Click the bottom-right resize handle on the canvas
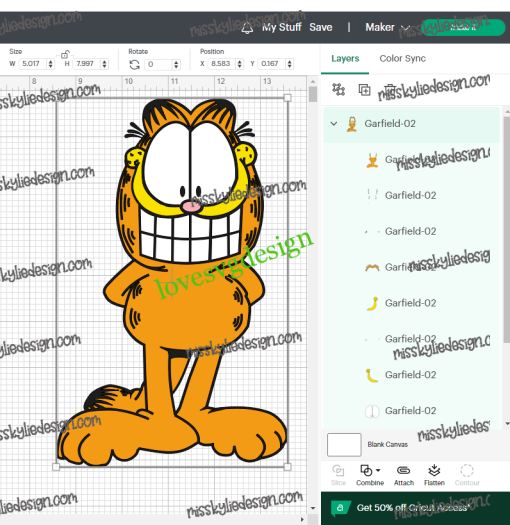The image size is (510, 525). pyautogui.click(x=287, y=467)
